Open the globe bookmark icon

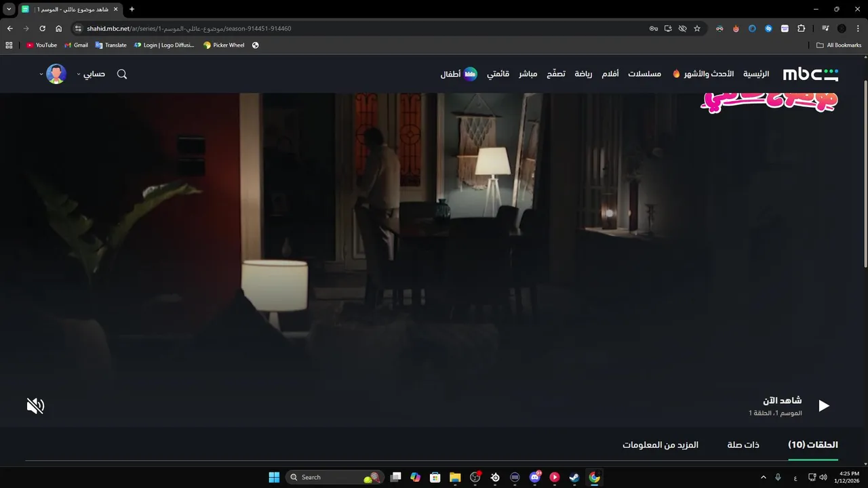click(x=256, y=45)
